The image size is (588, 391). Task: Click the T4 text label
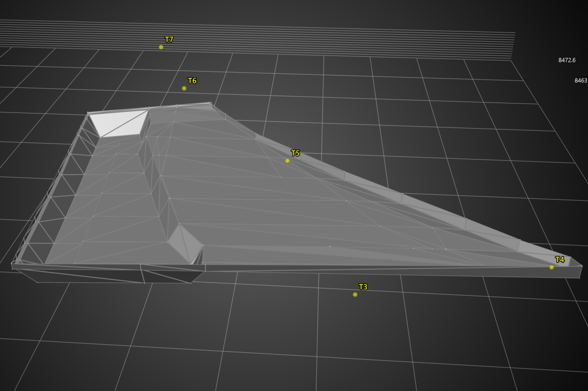coord(560,260)
